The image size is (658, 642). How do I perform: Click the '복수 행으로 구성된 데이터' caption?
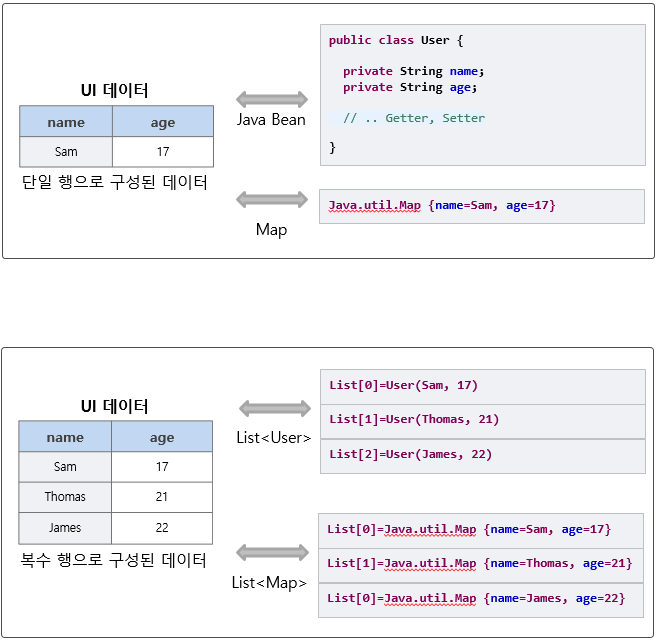114,560
